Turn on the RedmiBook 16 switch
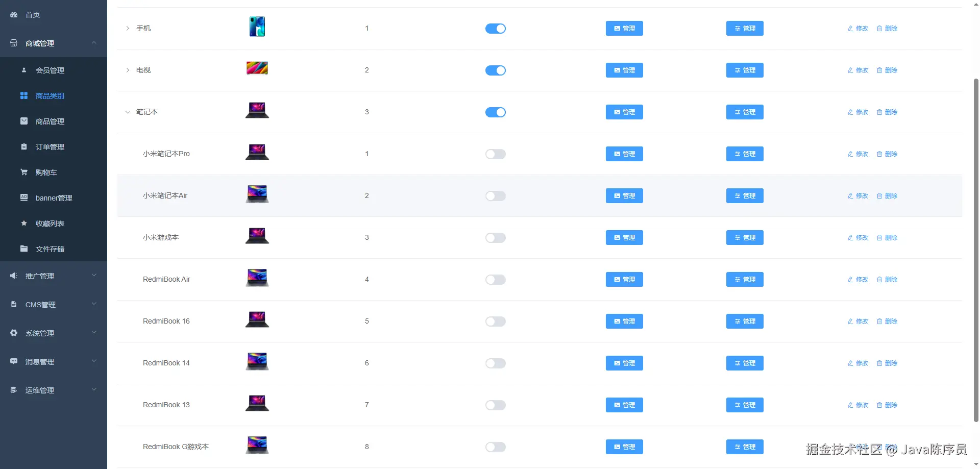 pos(495,322)
